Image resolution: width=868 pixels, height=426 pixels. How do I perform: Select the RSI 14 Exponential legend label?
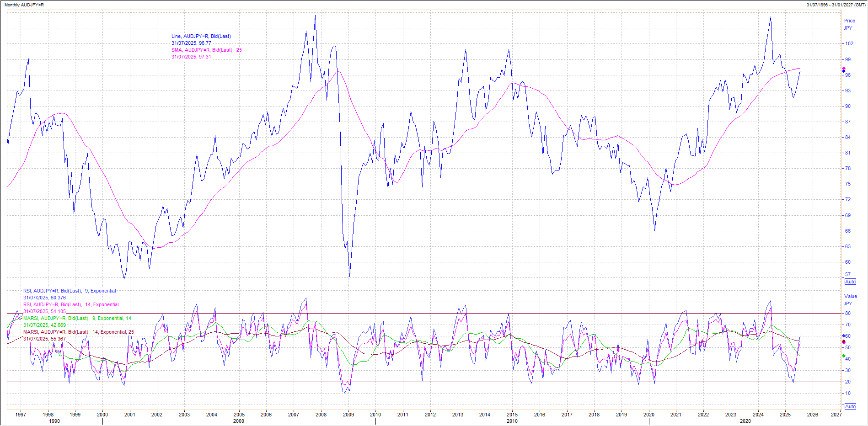click(x=71, y=304)
